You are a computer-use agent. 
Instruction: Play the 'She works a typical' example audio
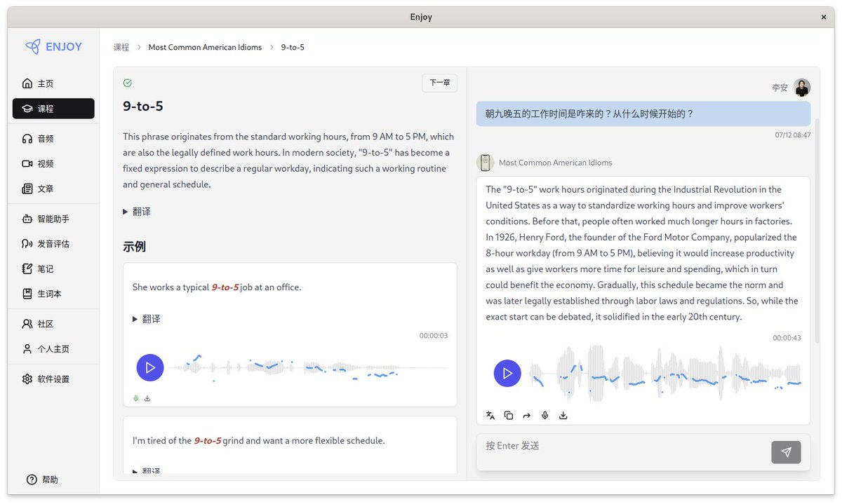149,367
